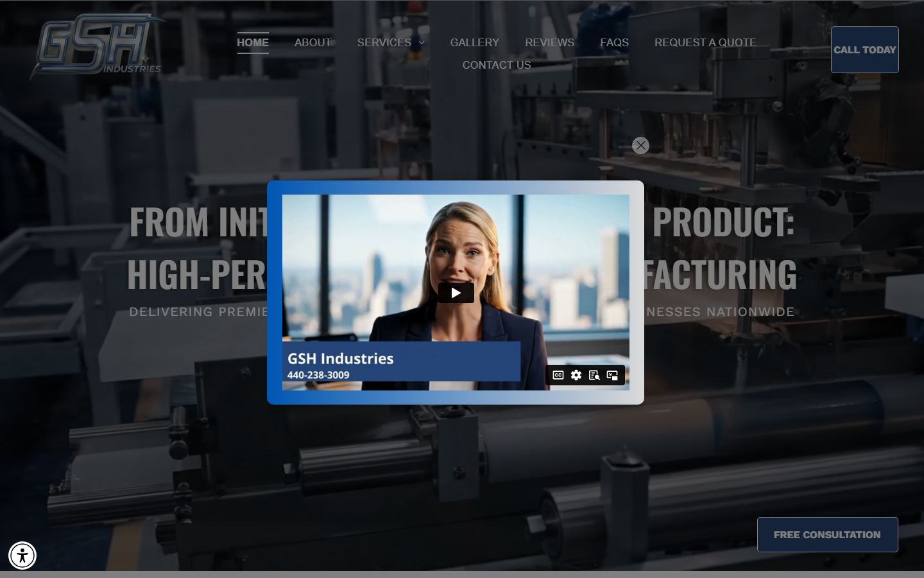Open the video transcript search icon
924x578 pixels.
click(x=594, y=375)
